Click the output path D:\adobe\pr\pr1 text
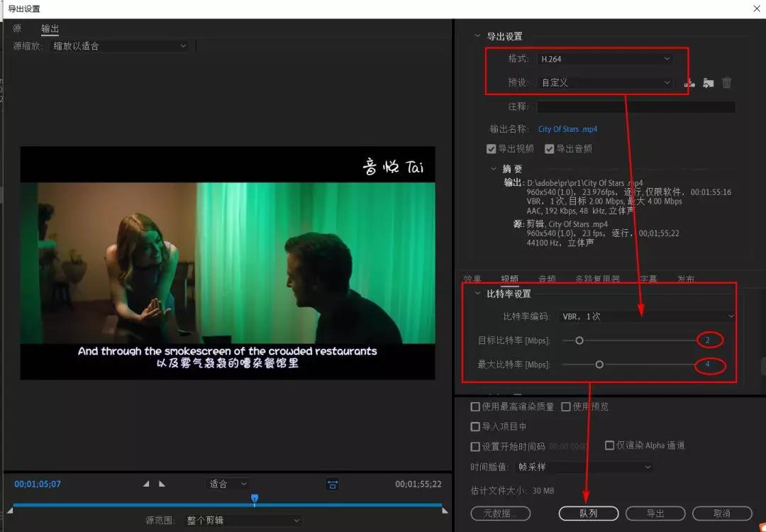 (x=585, y=183)
